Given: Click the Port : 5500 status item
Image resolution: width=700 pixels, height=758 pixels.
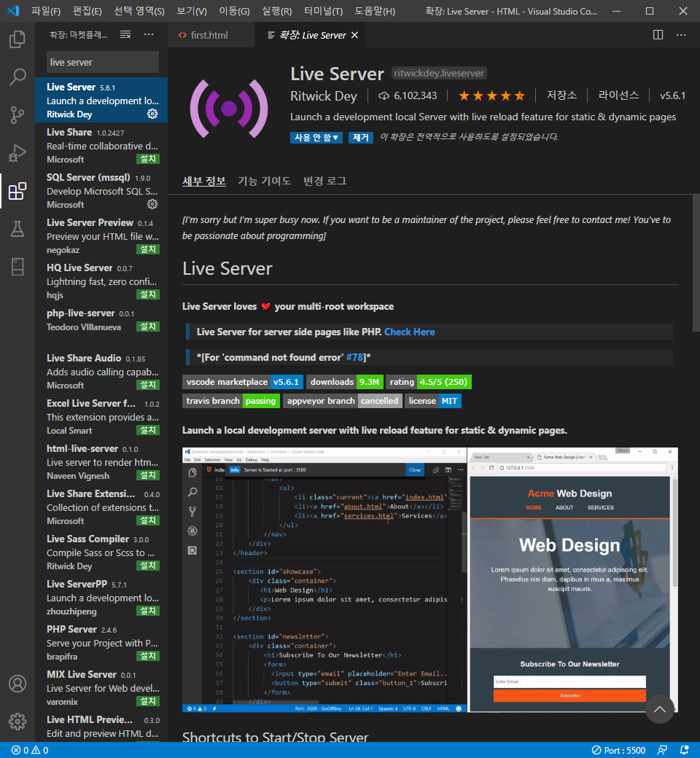Looking at the screenshot, I should click(619, 750).
